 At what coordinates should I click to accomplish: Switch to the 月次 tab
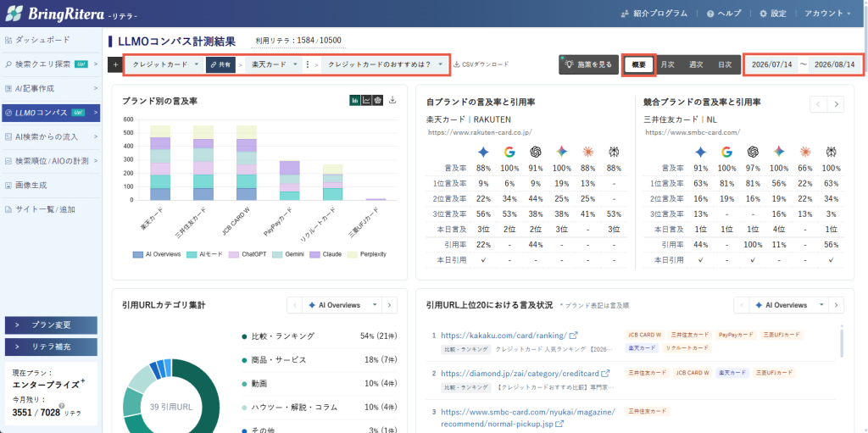point(667,64)
